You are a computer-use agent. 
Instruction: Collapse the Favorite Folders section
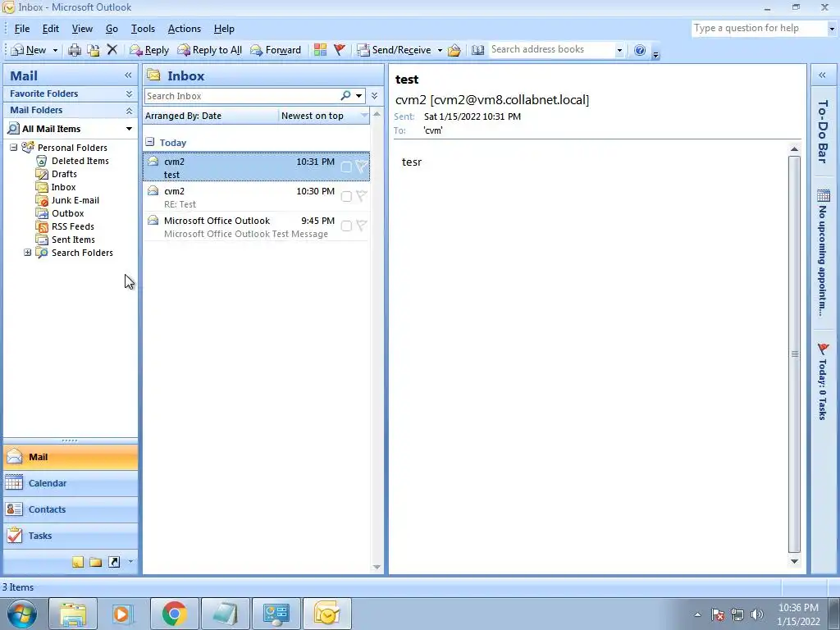click(129, 94)
